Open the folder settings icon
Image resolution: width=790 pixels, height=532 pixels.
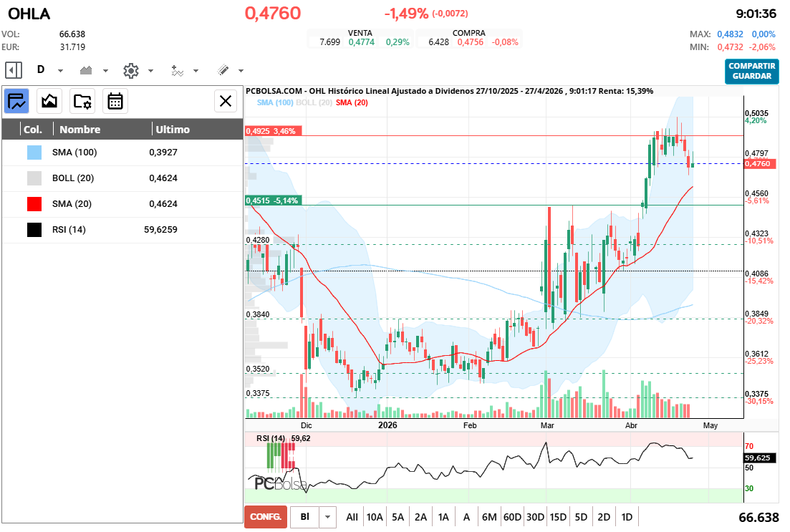point(82,101)
